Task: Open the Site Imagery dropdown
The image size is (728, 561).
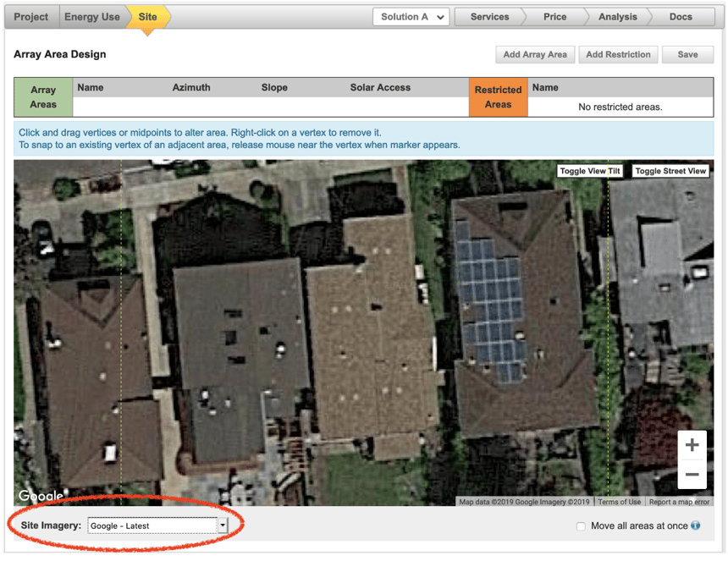Action: 152,525
